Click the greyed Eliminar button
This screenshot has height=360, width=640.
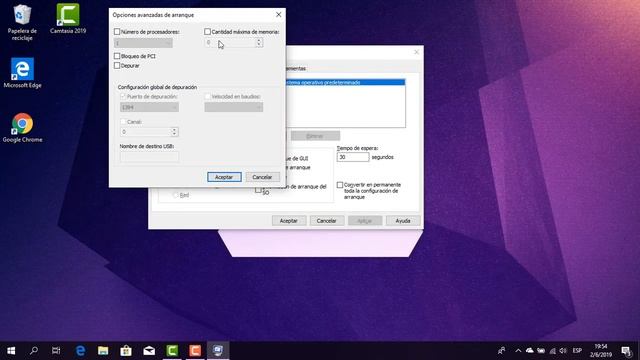click(315, 136)
